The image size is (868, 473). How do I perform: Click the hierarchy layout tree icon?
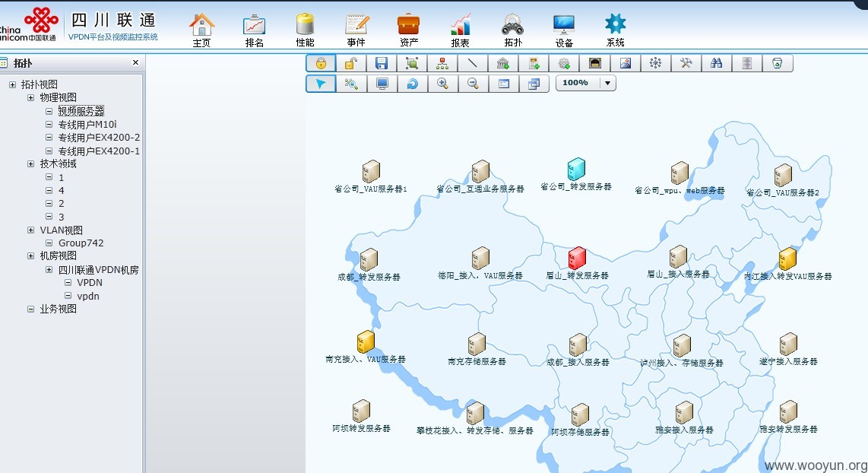(442, 63)
